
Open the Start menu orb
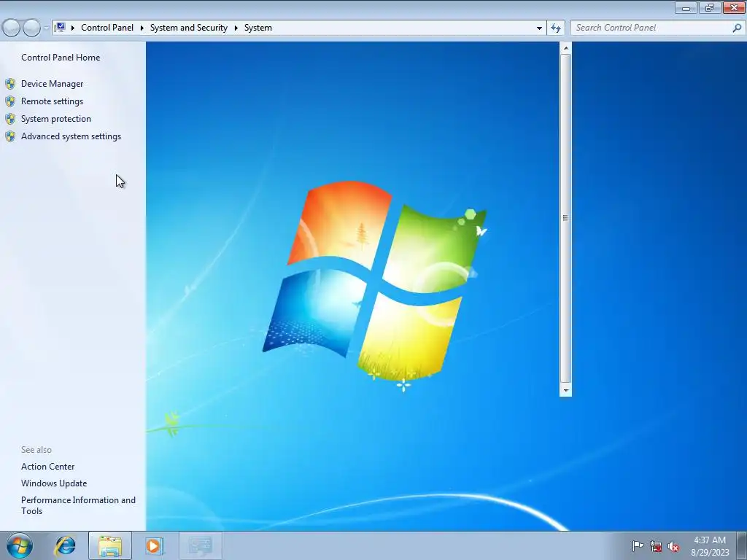20,545
